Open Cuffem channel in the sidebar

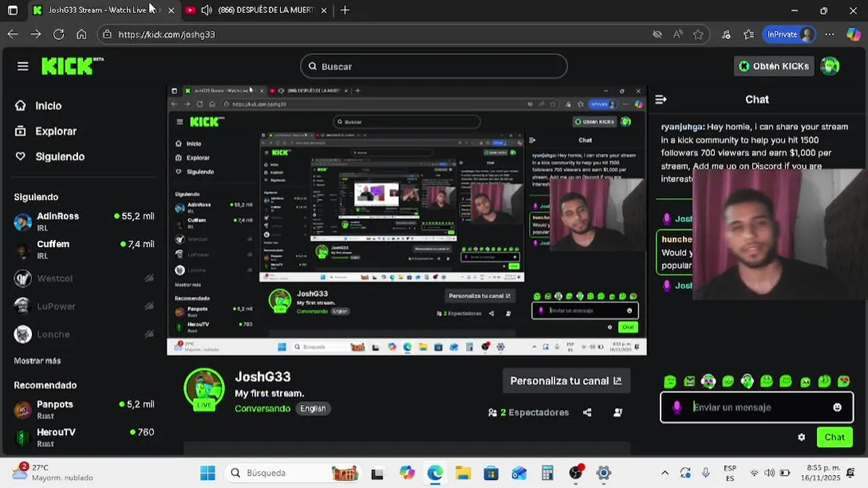(x=84, y=249)
